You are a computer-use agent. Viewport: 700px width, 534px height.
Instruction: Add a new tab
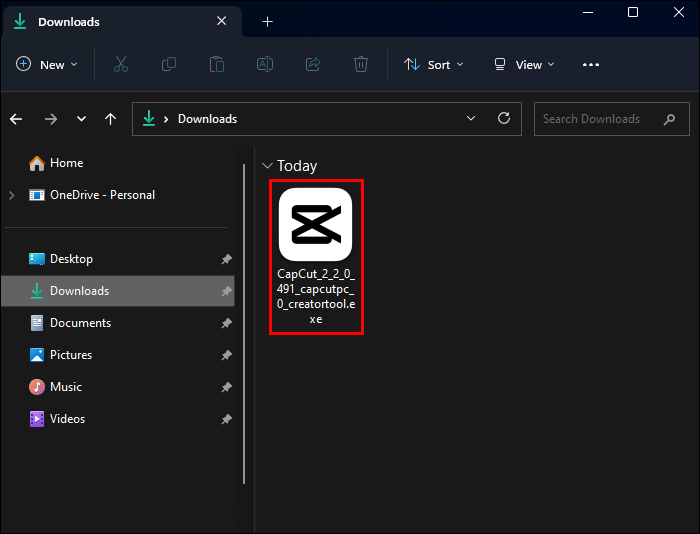click(267, 21)
